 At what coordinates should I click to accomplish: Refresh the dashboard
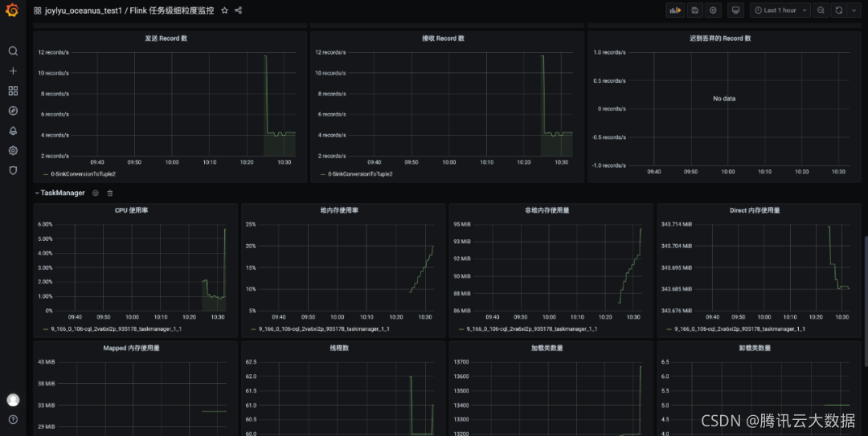838,10
